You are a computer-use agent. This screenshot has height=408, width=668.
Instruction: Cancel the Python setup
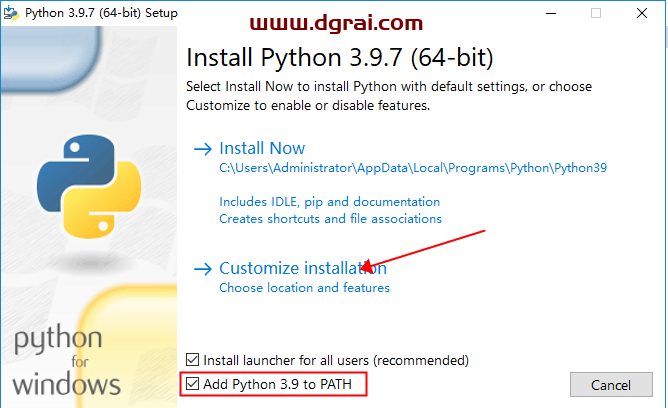tap(611, 385)
